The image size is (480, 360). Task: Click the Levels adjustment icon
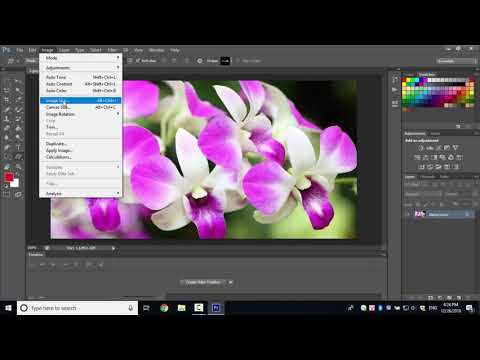coord(430,148)
